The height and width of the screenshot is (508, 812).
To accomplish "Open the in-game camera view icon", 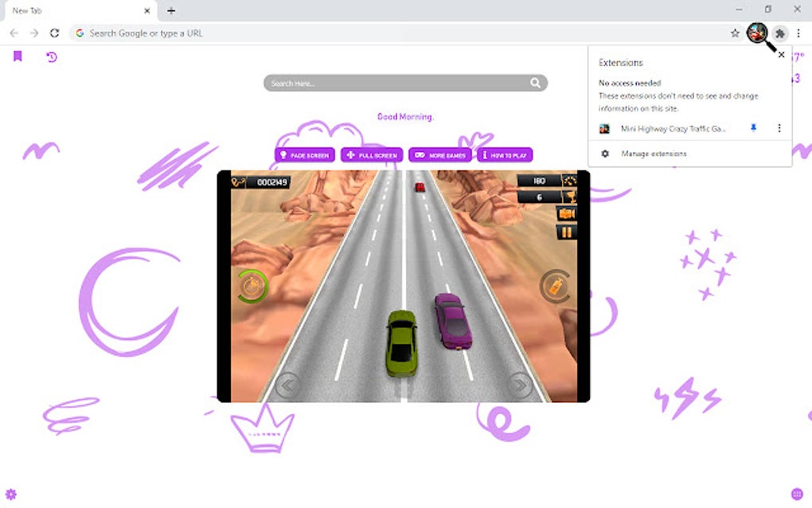I will click(567, 213).
